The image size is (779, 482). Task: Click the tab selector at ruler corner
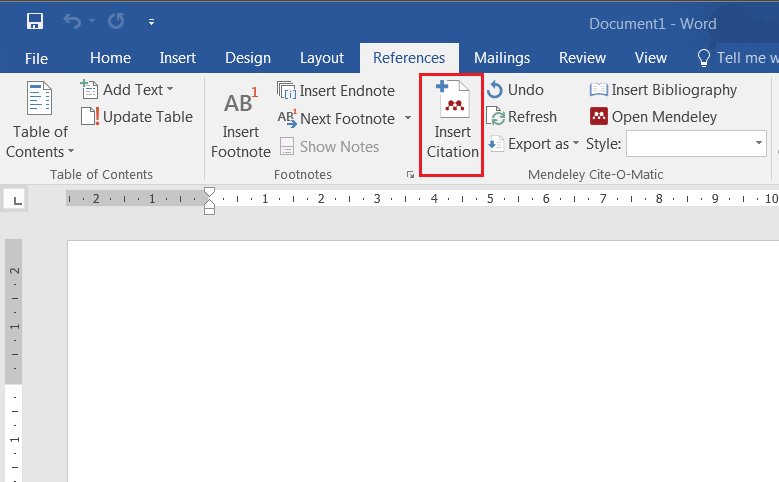17,200
